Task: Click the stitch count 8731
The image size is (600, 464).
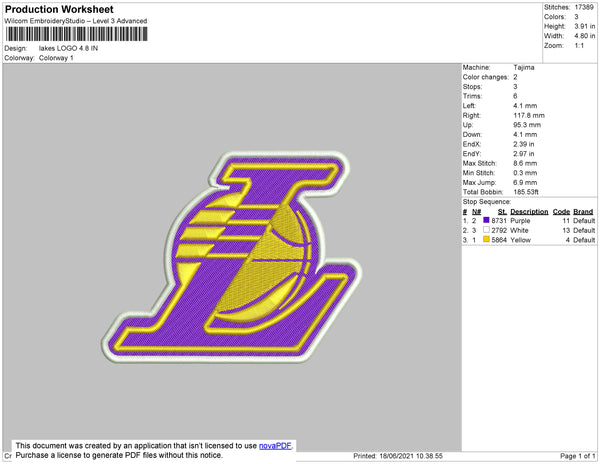Action: [x=499, y=221]
